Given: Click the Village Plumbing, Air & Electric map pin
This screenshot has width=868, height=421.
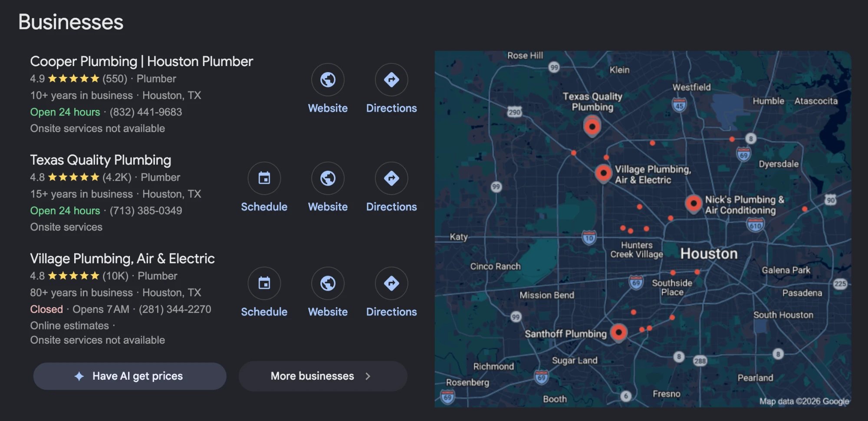Looking at the screenshot, I should point(603,173).
